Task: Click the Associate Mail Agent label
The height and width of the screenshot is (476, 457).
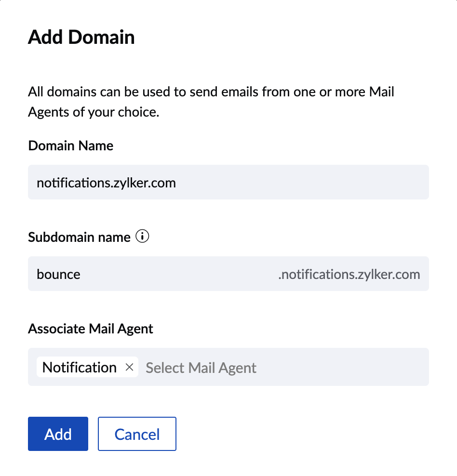Action: [91, 329]
